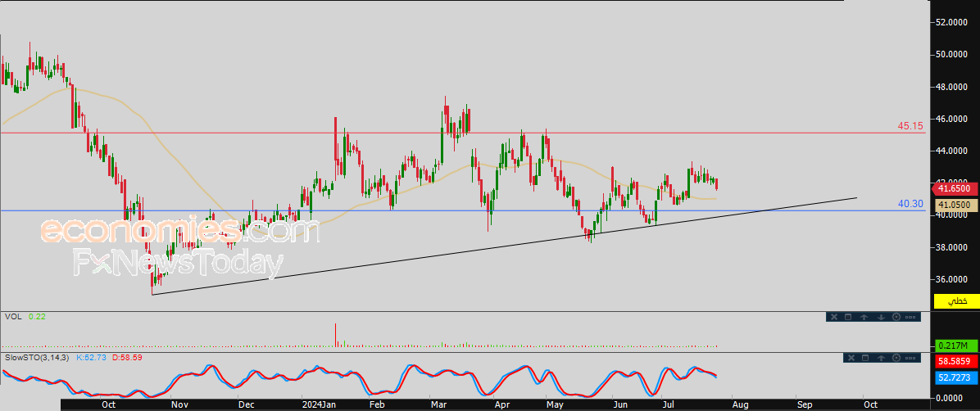Viewport: 980px width, 411px height.
Task: Select the 40.30 support line label
Action: tap(910, 204)
